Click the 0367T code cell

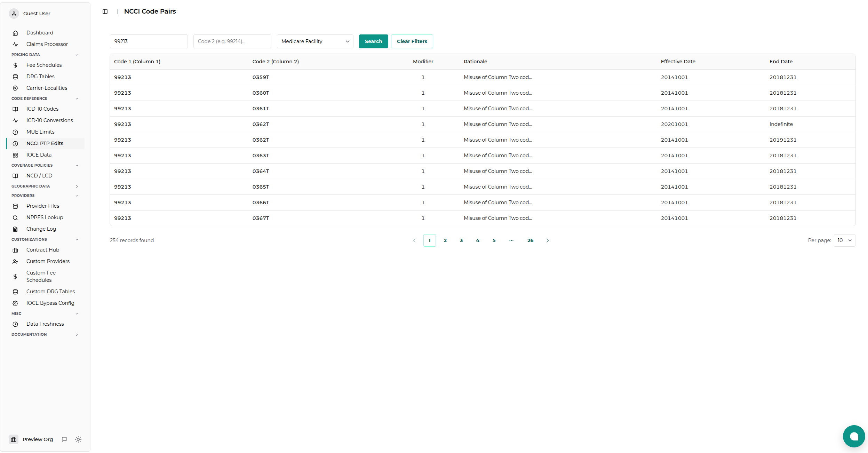261,218
